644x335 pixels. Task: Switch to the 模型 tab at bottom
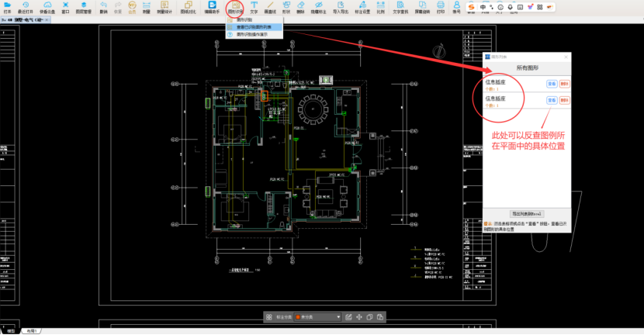pos(11,331)
